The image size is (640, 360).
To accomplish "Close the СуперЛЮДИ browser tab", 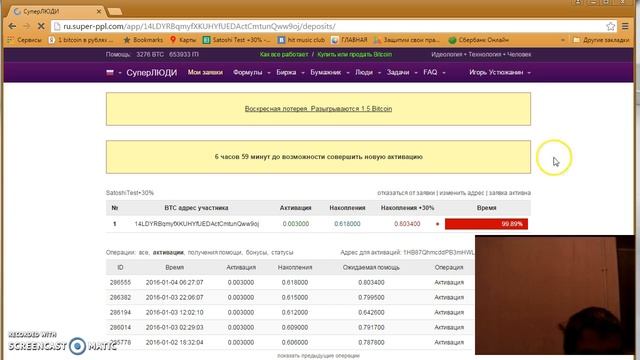I will click(98, 11).
